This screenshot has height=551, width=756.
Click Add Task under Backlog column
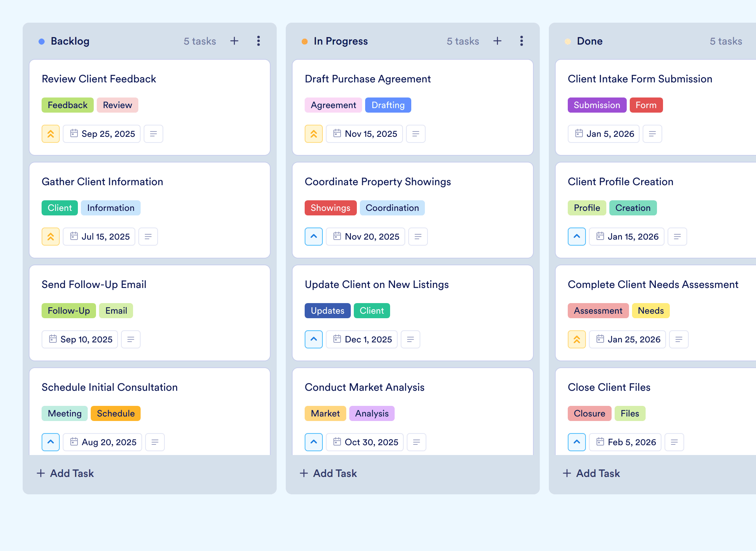point(65,473)
